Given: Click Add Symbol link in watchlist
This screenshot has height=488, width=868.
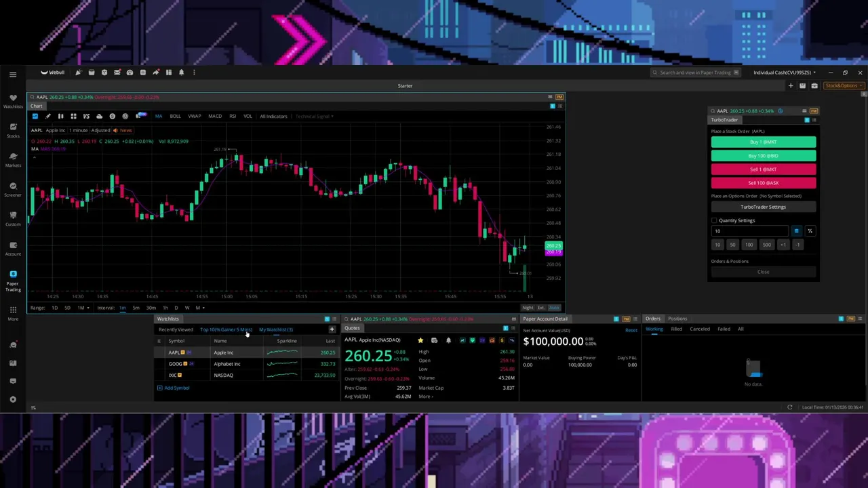Looking at the screenshot, I should 174,388.
